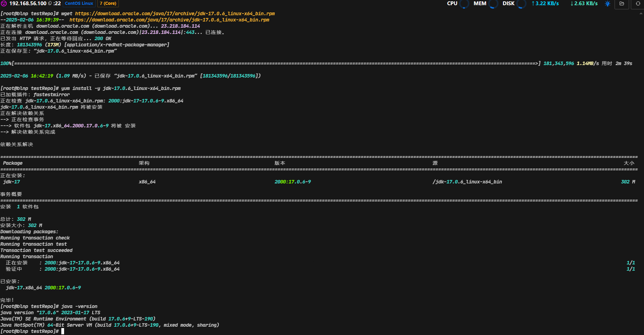The image size is (644, 335).
Task: Click the 'java -version' command line
Action: click(x=49, y=306)
